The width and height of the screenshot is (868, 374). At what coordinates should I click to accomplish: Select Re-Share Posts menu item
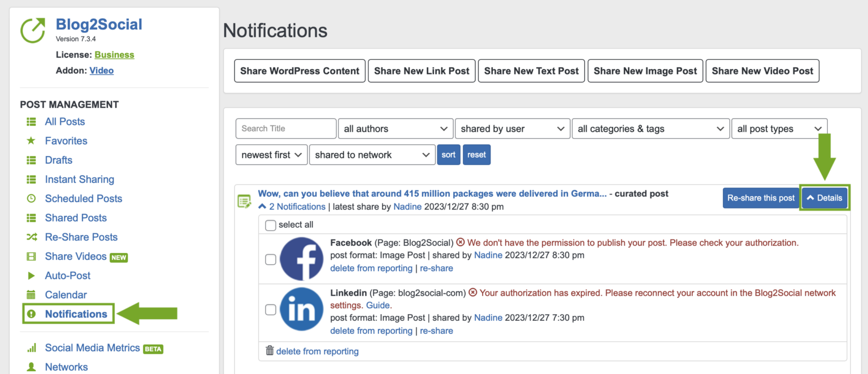click(81, 237)
